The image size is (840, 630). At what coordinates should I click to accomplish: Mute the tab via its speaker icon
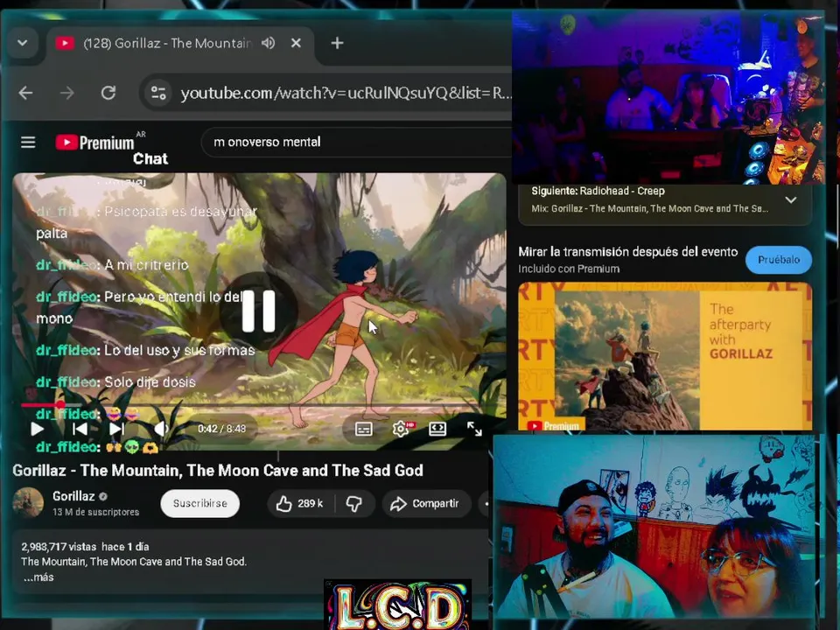[269, 43]
